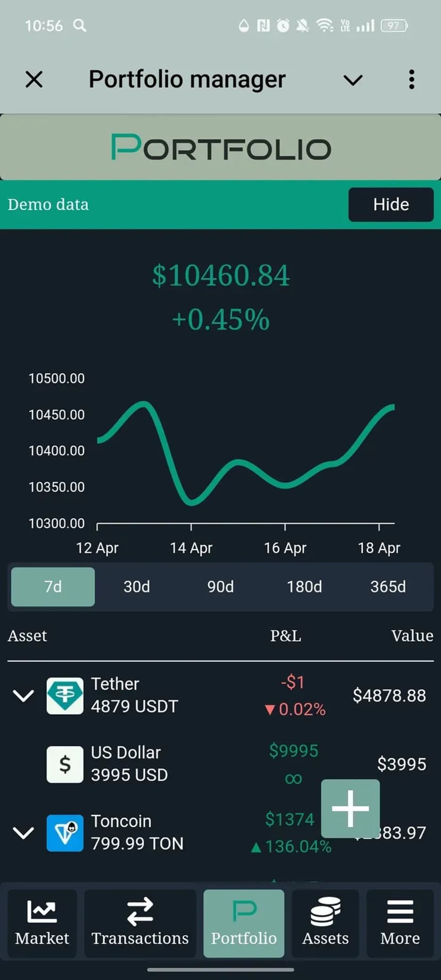Image resolution: width=441 pixels, height=980 pixels.
Task: Switch chart range to 365d
Action: pos(388,587)
